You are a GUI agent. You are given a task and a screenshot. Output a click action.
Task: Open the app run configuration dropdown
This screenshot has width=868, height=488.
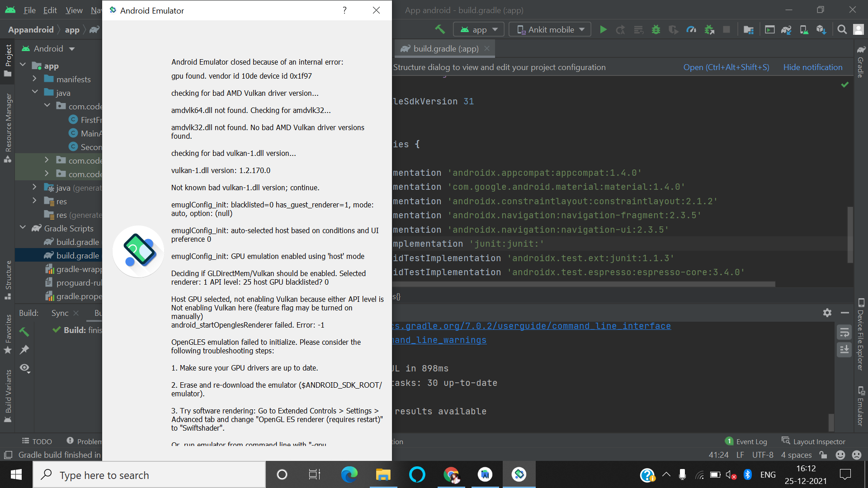pos(478,30)
